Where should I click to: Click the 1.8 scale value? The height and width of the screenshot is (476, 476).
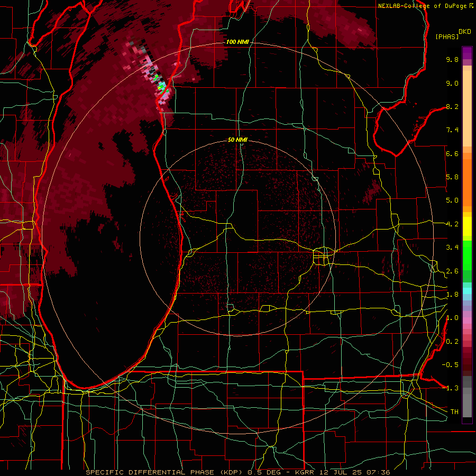(x=452, y=295)
